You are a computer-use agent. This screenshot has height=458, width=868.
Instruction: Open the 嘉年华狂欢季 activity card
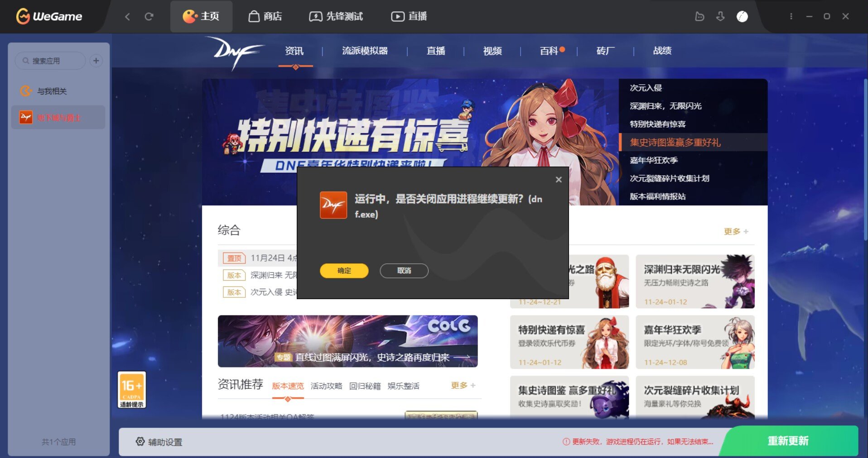point(695,342)
